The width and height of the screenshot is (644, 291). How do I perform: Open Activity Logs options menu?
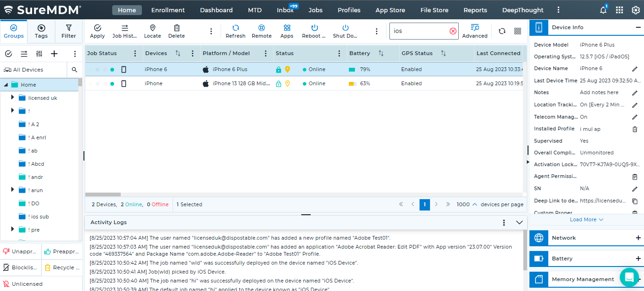504,222
